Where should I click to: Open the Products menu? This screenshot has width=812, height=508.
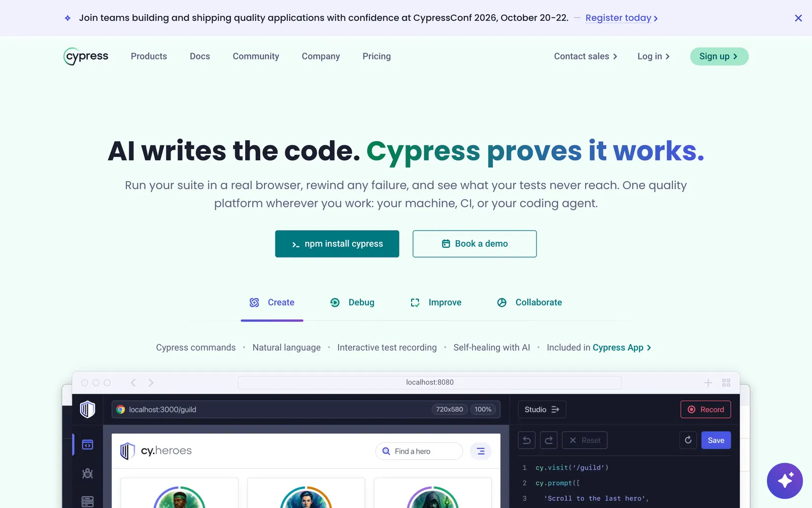[149, 56]
